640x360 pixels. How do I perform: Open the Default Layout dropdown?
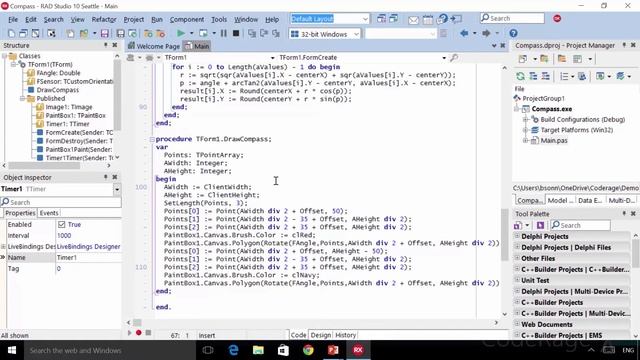point(365,19)
